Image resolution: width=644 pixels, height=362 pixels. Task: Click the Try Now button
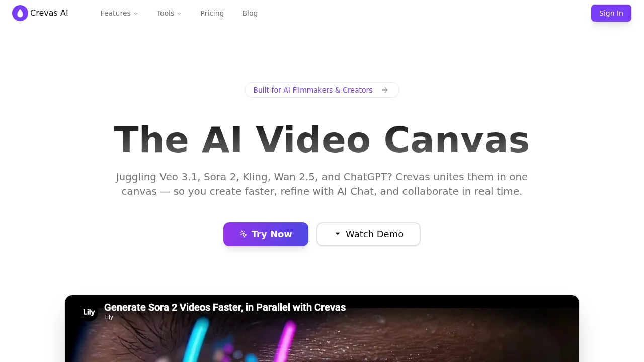tap(266, 234)
